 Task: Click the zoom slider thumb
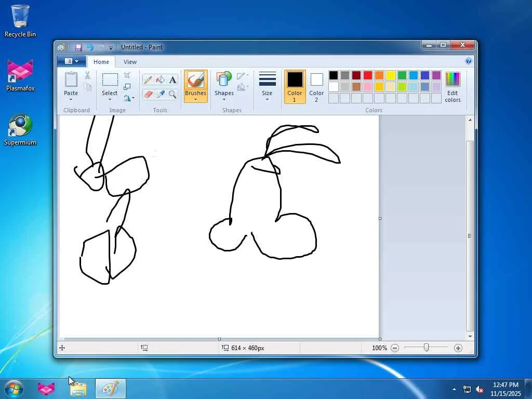[x=427, y=348]
